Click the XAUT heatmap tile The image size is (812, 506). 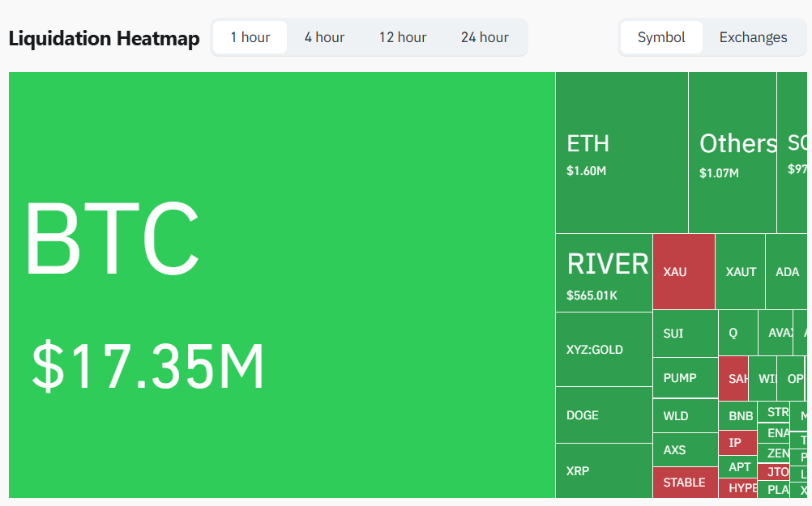tap(740, 272)
